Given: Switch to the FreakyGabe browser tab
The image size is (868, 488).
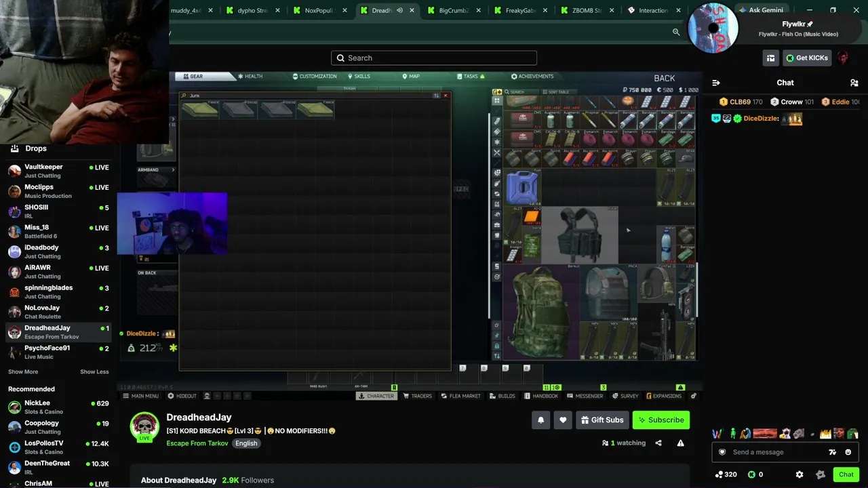Looking at the screenshot, I should pyautogui.click(x=521, y=10).
